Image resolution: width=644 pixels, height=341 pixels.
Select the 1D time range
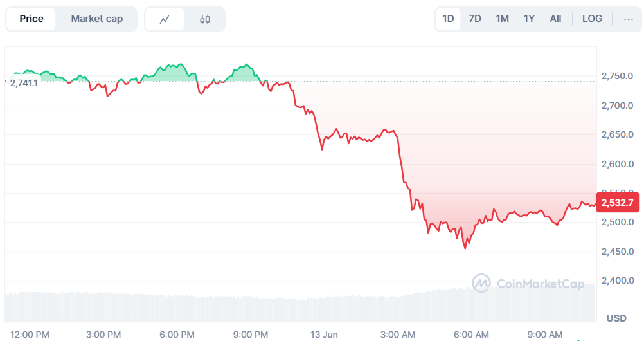pyautogui.click(x=449, y=19)
